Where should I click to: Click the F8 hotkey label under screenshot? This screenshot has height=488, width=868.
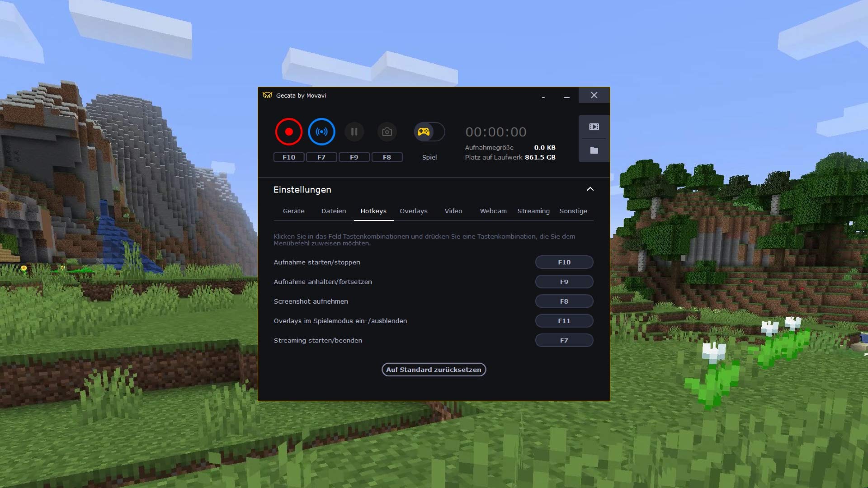point(387,157)
